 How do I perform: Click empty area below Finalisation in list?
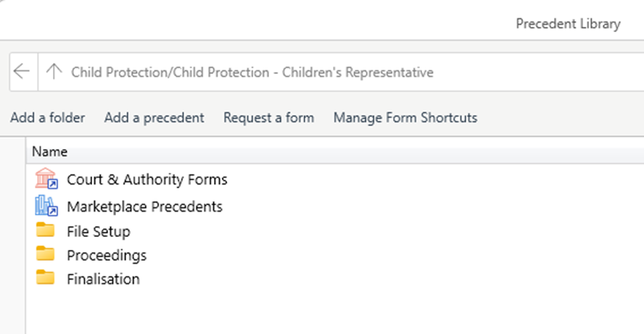[x=290, y=312]
